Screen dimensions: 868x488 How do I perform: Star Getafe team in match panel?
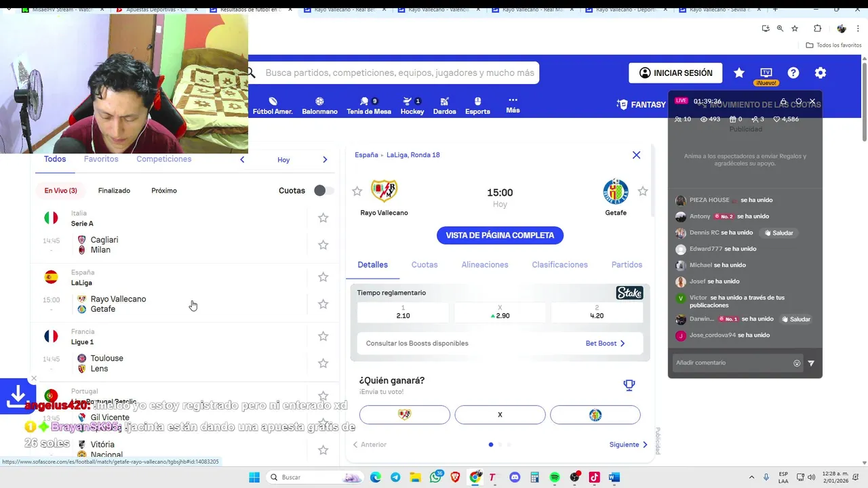coord(643,191)
